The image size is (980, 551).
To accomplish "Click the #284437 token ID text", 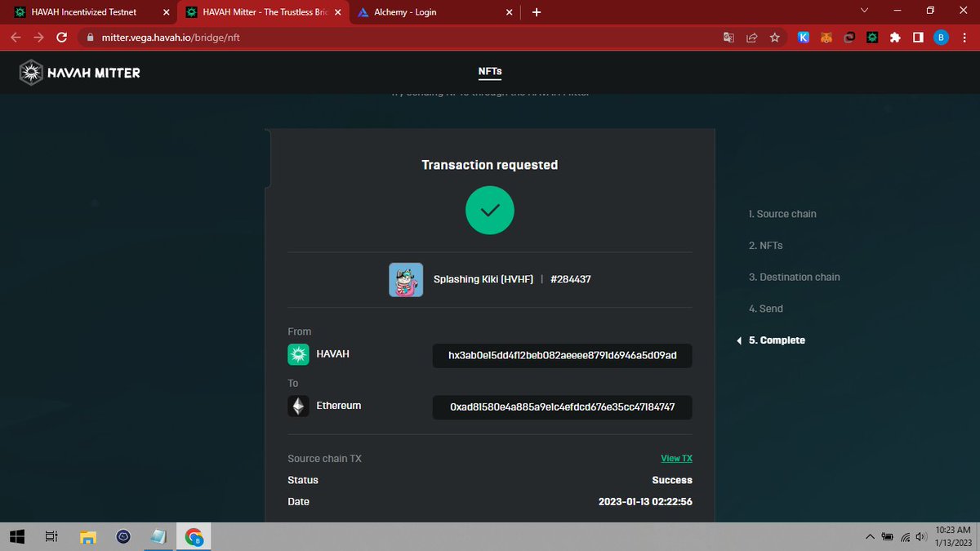I will (x=571, y=279).
